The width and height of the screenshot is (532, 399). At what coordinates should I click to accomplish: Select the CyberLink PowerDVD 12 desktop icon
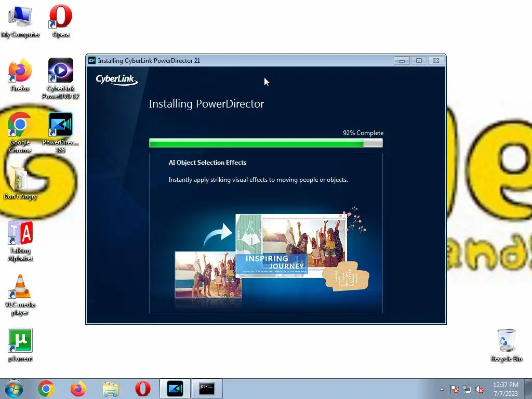(61, 79)
